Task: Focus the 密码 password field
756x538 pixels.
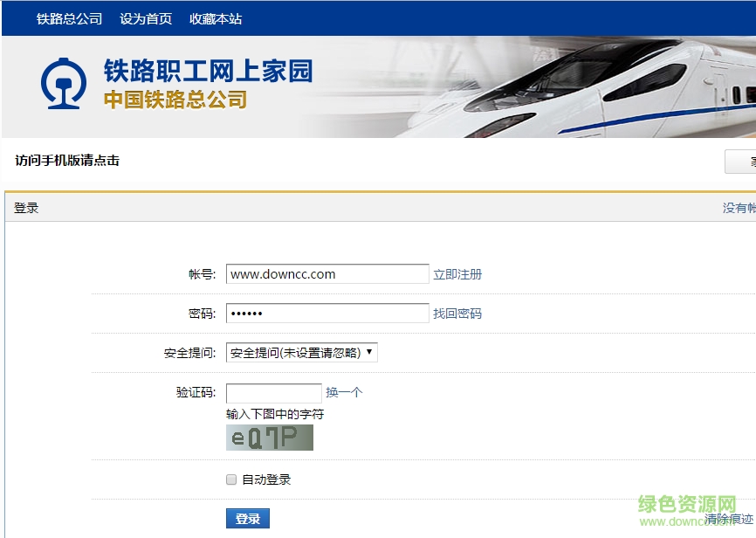Action: (327, 314)
